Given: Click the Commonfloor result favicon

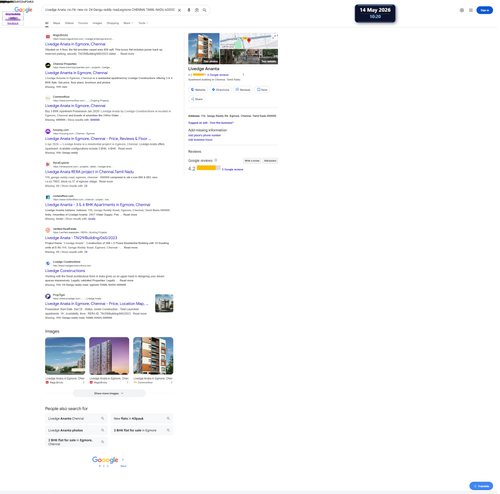Looking at the screenshot, I should [48, 98].
